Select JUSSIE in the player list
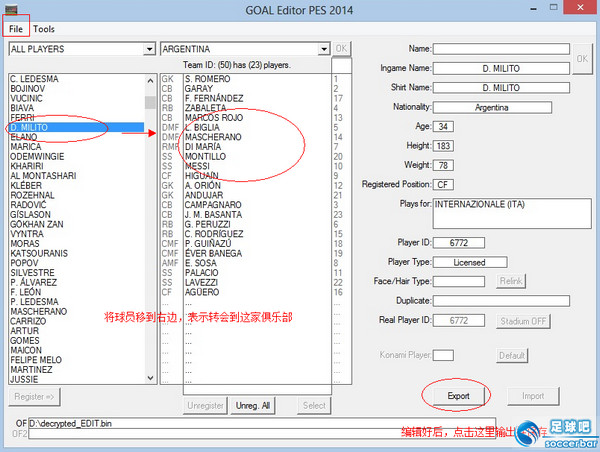The image size is (600, 452). coord(77,379)
